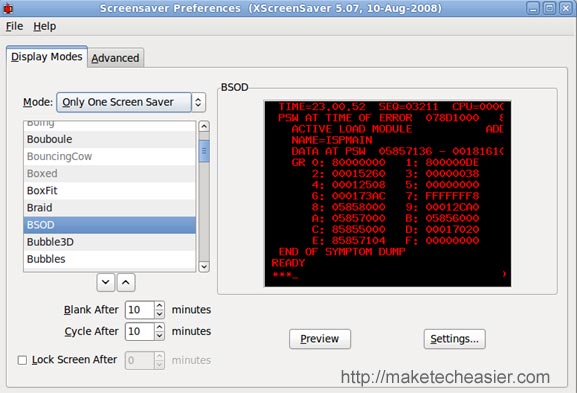Increase Cycle After value

tap(159, 327)
